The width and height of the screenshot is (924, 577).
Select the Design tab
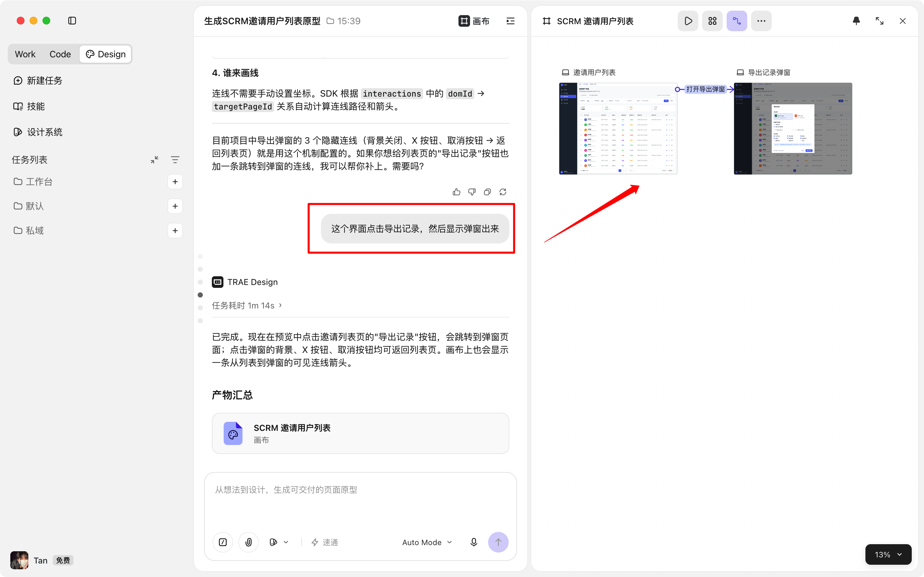point(106,54)
